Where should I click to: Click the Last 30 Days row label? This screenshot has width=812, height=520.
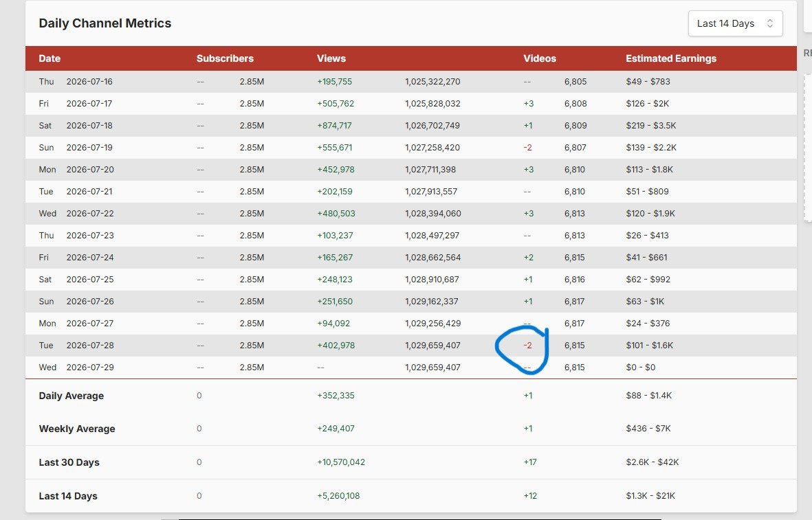69,462
